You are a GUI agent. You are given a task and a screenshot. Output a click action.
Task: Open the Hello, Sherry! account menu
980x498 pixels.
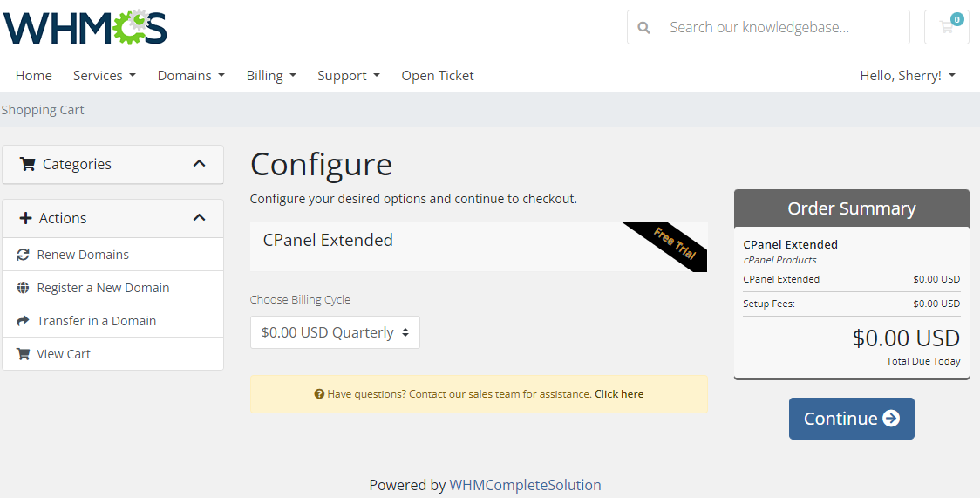tap(909, 76)
